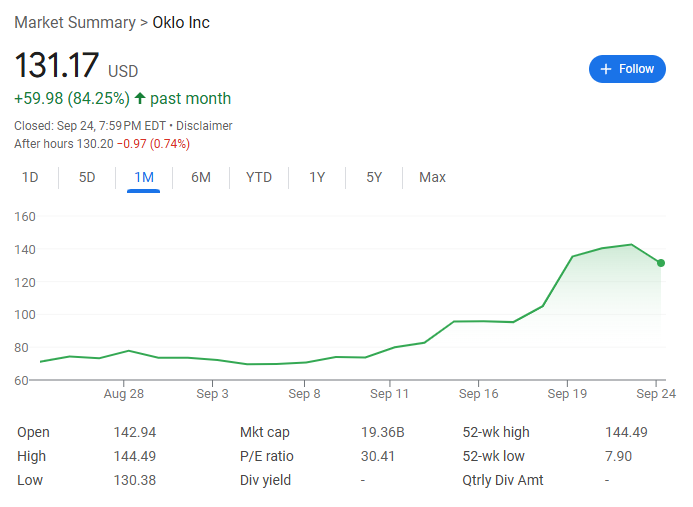693x507 pixels.
Task: Click the plus icon in Follow button
Action: [605, 69]
